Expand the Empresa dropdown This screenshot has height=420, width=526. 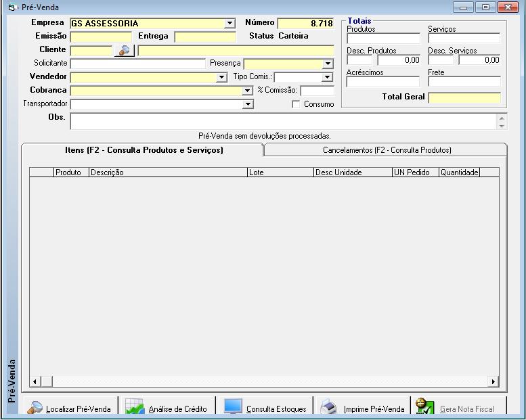[230, 24]
